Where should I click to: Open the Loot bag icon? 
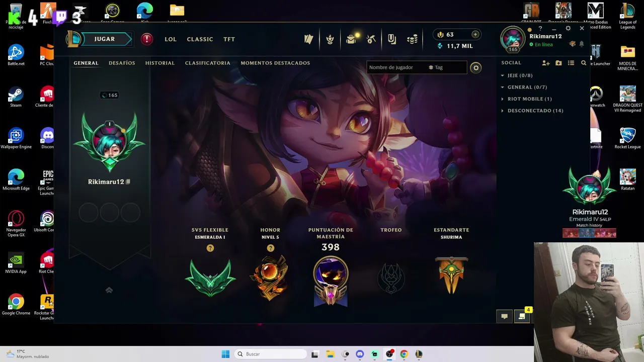[351, 39]
